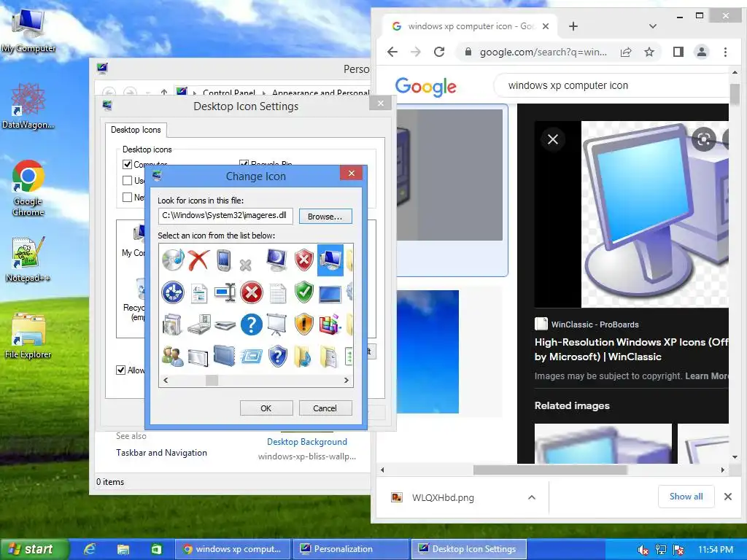Close the image preview panel
The width and height of the screenshot is (747, 560).
click(553, 139)
